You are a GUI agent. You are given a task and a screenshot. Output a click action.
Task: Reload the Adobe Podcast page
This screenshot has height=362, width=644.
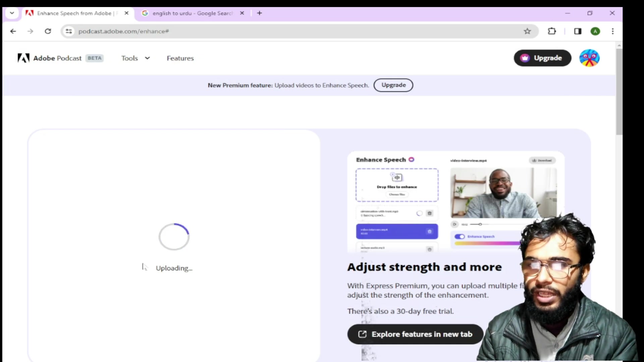[x=48, y=31]
